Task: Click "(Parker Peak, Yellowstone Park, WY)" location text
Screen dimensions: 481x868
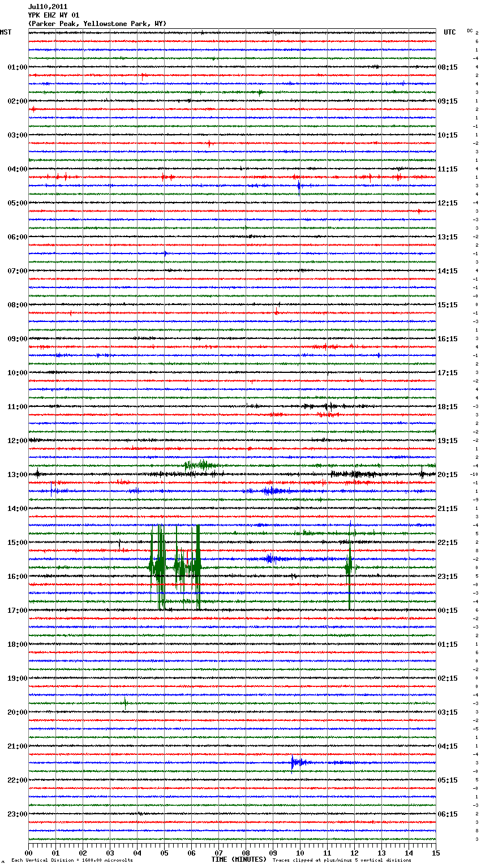Action: click(x=97, y=24)
